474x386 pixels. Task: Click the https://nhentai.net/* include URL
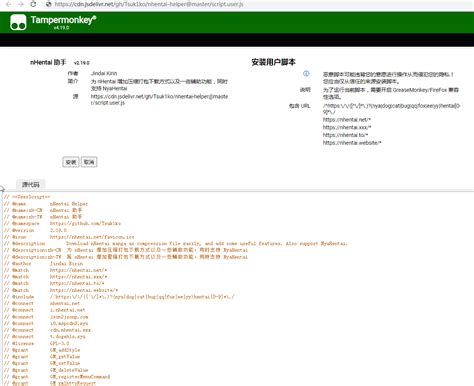347,120
